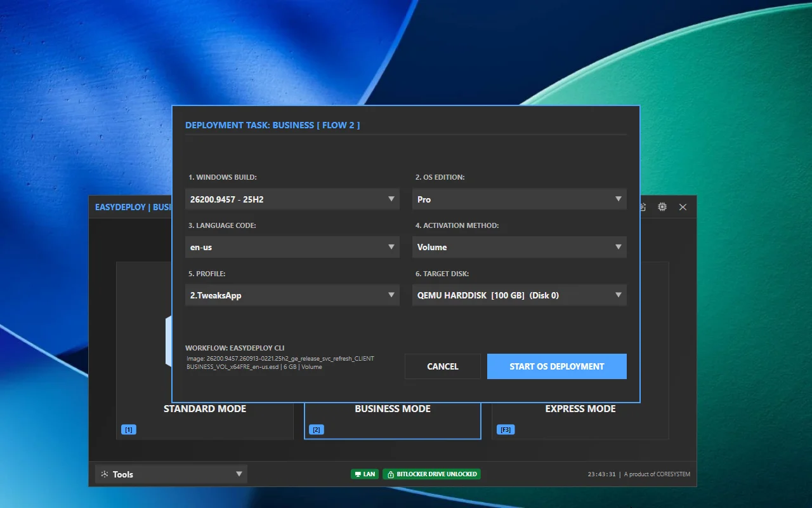Click the BITLOCKER DRIVE UNLOCKED status badge
Image resolution: width=812 pixels, height=508 pixels.
pos(431,474)
